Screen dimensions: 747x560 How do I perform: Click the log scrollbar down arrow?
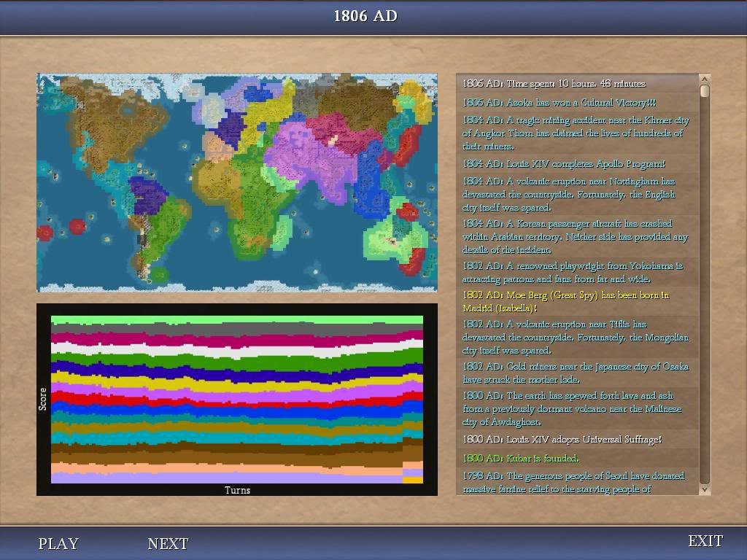[x=705, y=489]
